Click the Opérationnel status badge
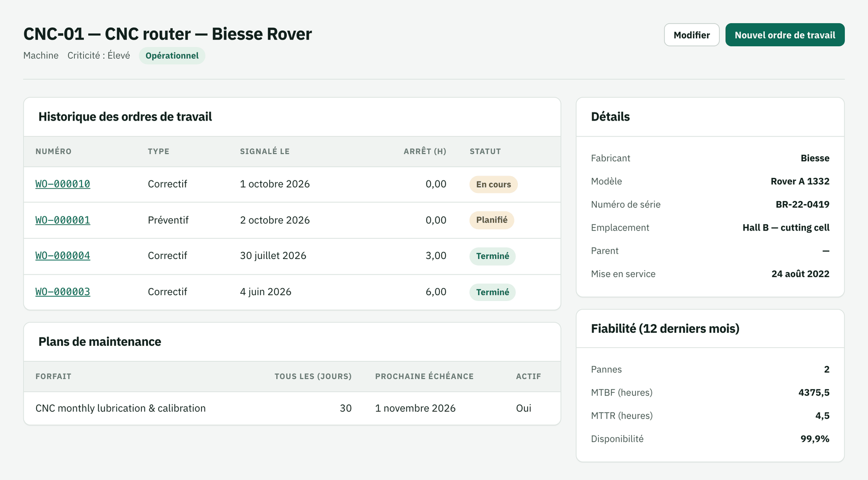Image resolution: width=868 pixels, height=480 pixels. point(172,55)
